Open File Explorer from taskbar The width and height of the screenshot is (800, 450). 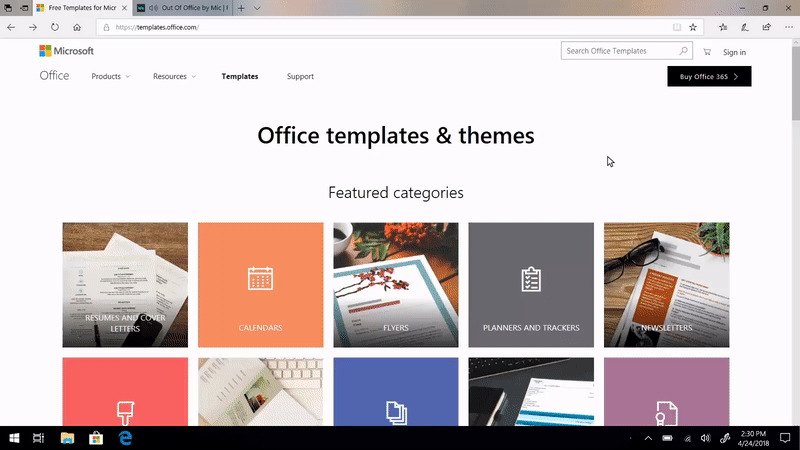(x=67, y=438)
